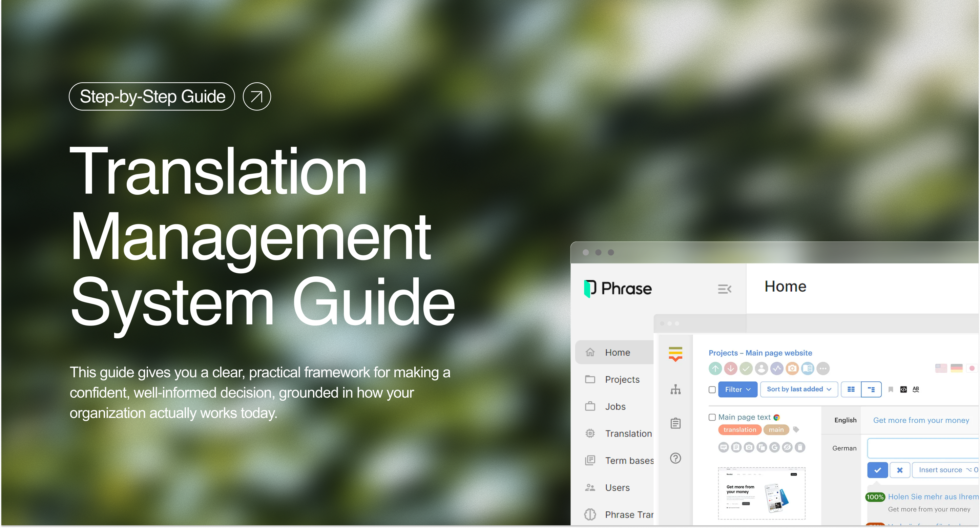Tick the Main page text checkbox

click(x=712, y=418)
